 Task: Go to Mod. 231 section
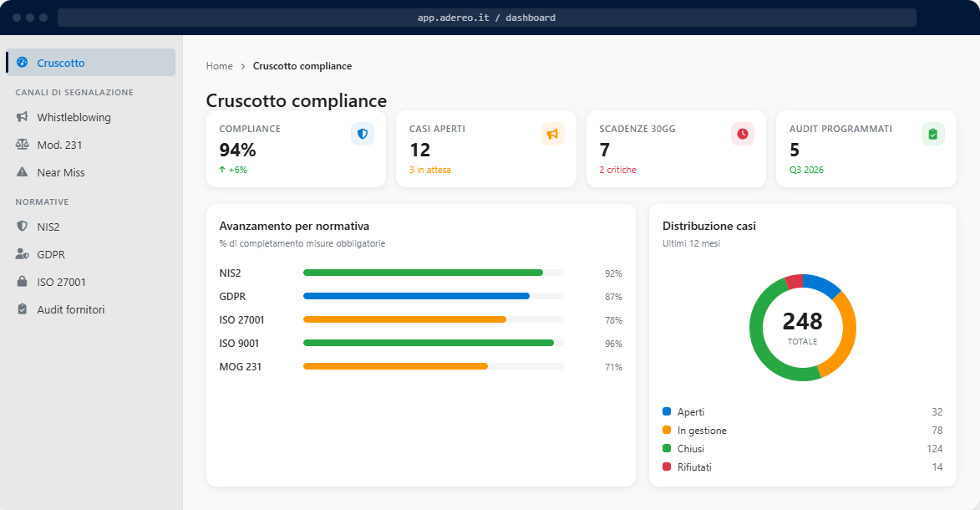point(90,145)
